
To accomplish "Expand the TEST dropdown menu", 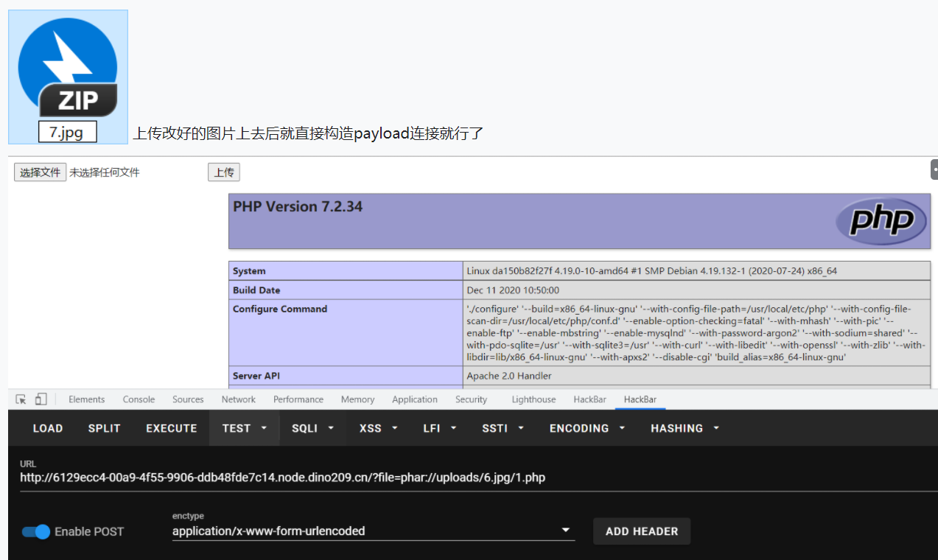I will coord(245,428).
